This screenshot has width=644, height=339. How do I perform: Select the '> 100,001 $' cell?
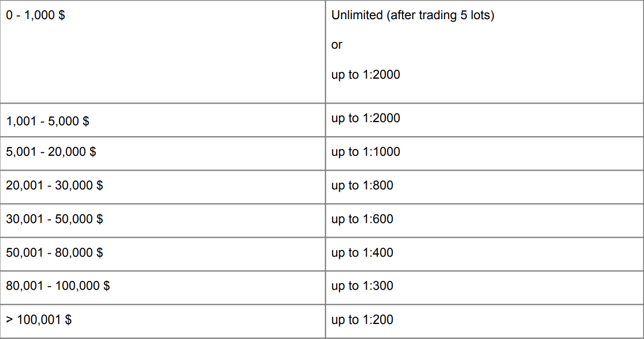[38, 320]
